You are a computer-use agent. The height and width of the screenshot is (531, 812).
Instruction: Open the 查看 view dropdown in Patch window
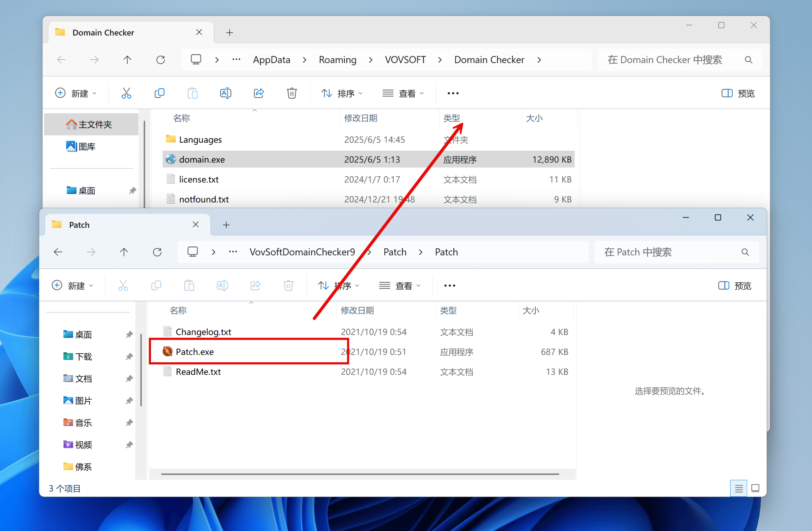pyautogui.click(x=400, y=285)
